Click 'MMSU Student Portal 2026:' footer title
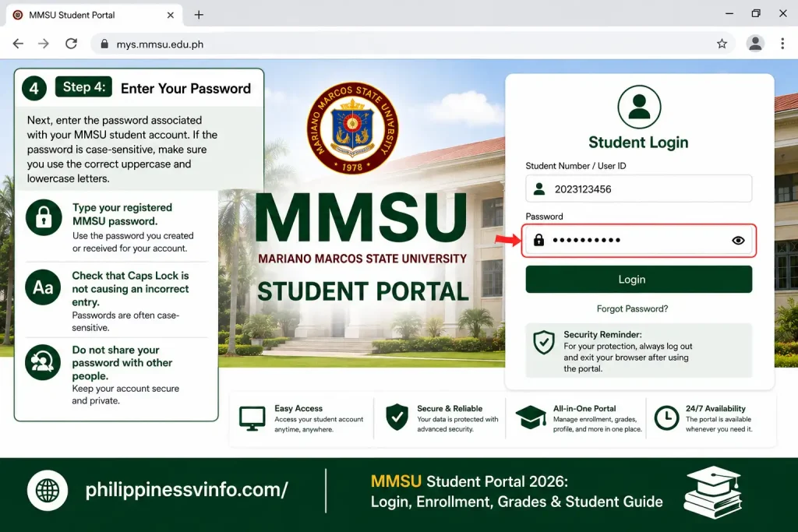The width and height of the screenshot is (798, 532). click(x=469, y=481)
